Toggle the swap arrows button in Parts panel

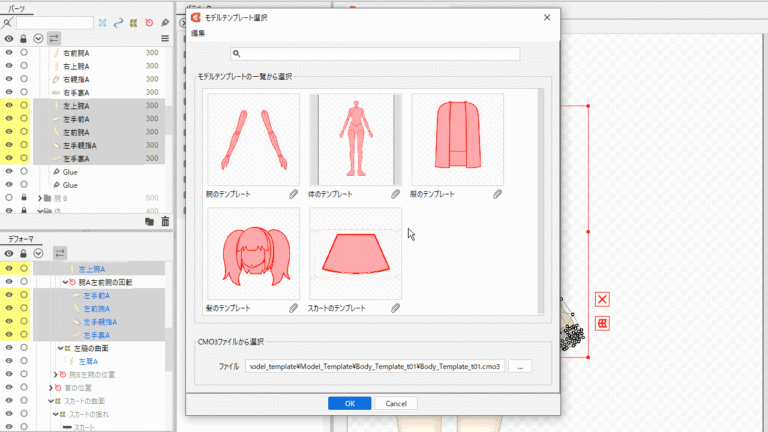coord(54,39)
